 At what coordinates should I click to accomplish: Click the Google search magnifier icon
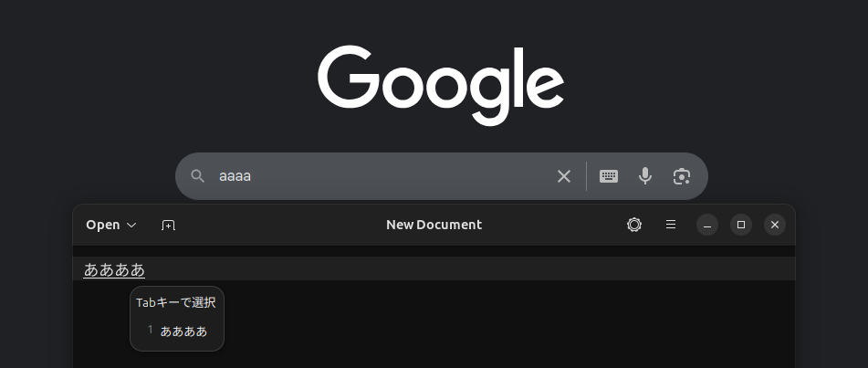coord(198,176)
